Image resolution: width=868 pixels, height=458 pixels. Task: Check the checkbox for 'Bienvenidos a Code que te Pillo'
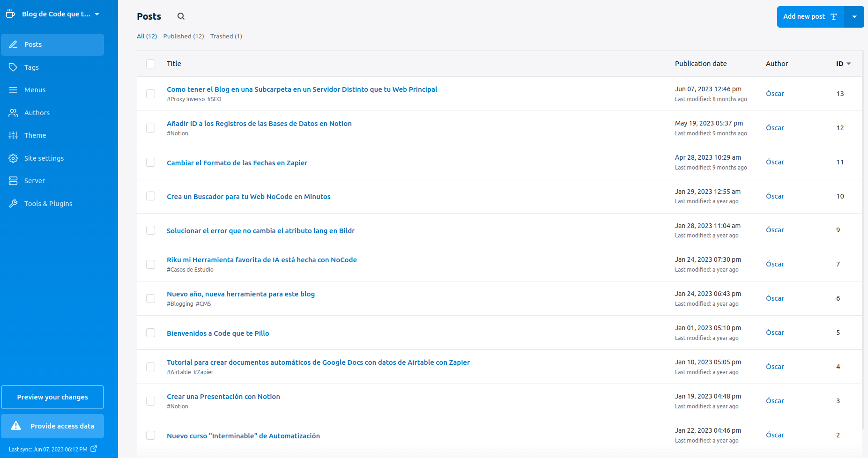(150, 332)
